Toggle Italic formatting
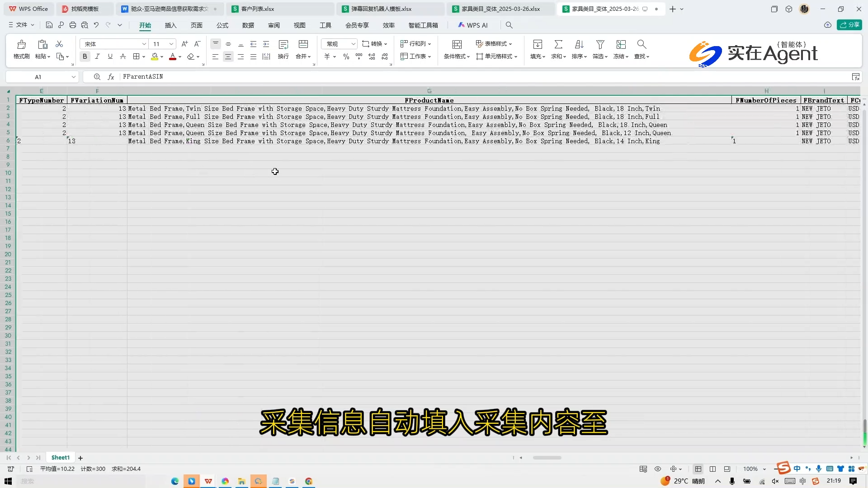This screenshot has height=488, width=868. tap(97, 56)
